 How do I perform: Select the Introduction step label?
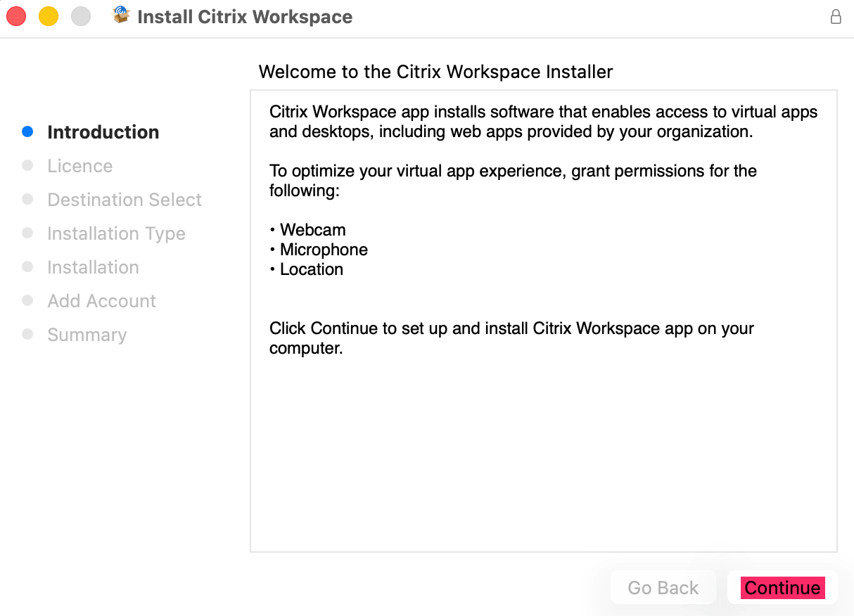click(103, 132)
